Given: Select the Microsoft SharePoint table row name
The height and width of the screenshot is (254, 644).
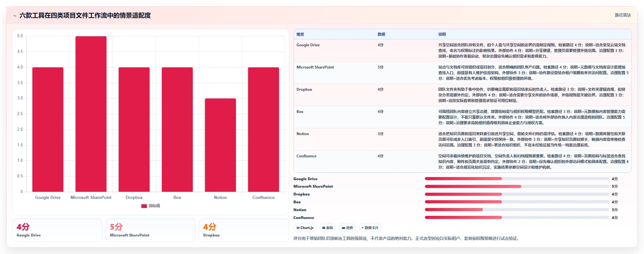Looking at the screenshot, I should click(x=315, y=67).
